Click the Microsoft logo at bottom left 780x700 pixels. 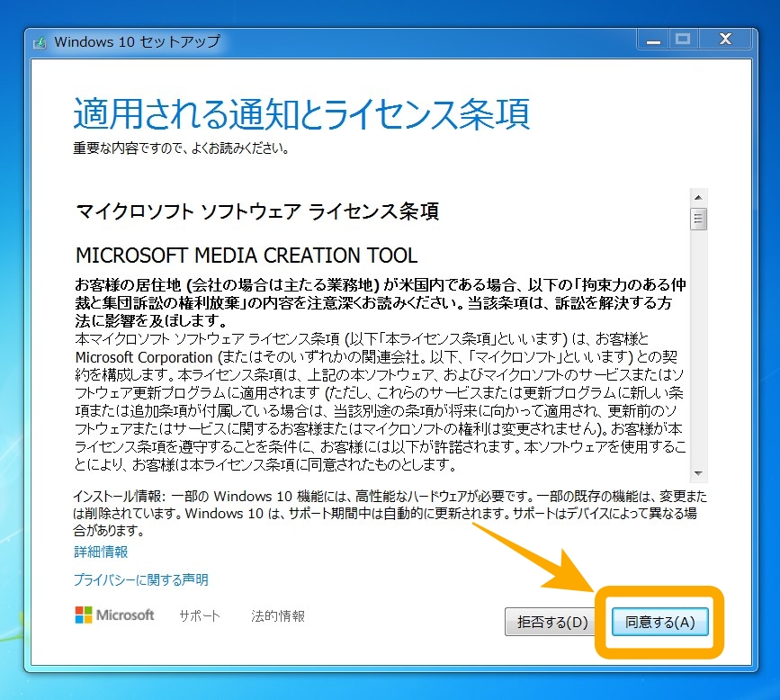[114, 615]
